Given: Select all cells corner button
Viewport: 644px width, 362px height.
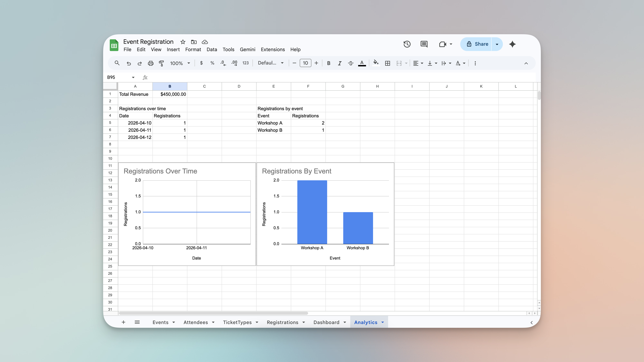Looking at the screenshot, I should [110, 86].
